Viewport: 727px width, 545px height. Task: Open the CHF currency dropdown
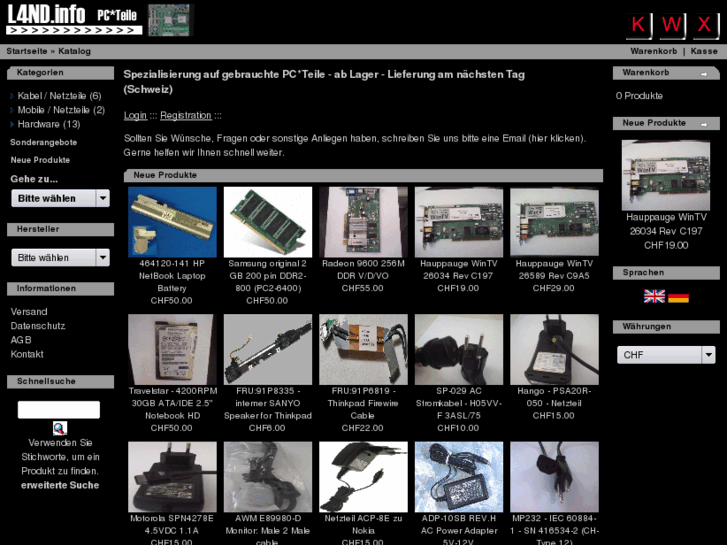[666, 355]
